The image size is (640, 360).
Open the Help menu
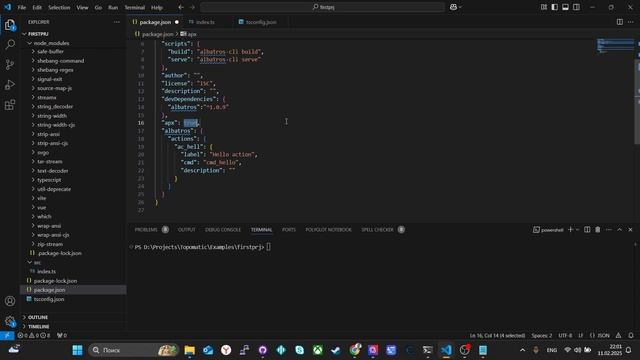157,7
